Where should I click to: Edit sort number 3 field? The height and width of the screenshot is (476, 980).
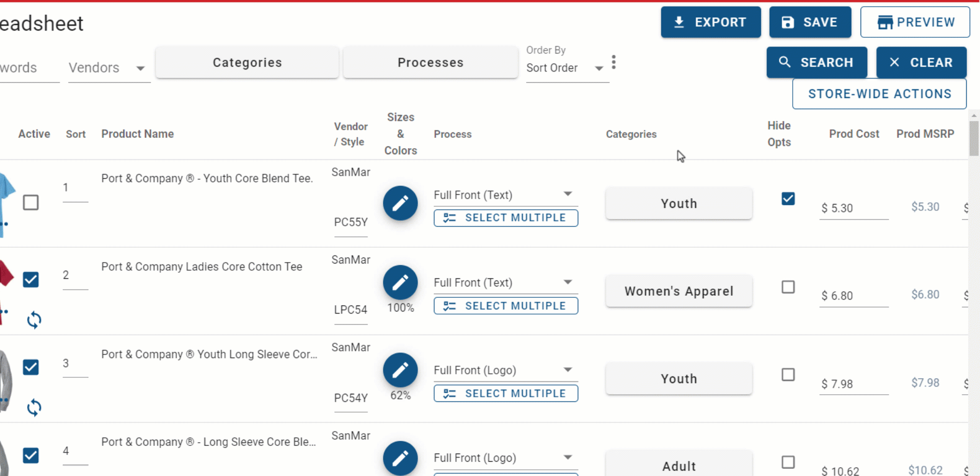tap(76, 364)
